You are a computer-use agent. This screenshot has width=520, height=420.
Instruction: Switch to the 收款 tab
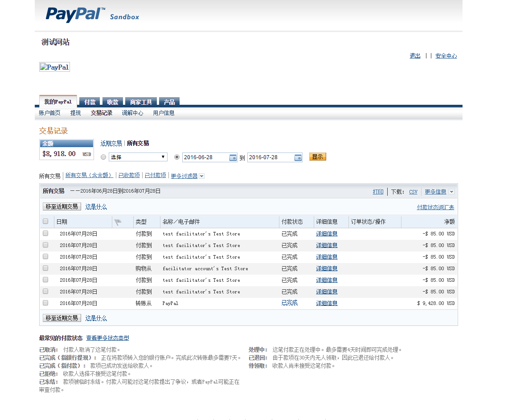pyautogui.click(x=112, y=102)
